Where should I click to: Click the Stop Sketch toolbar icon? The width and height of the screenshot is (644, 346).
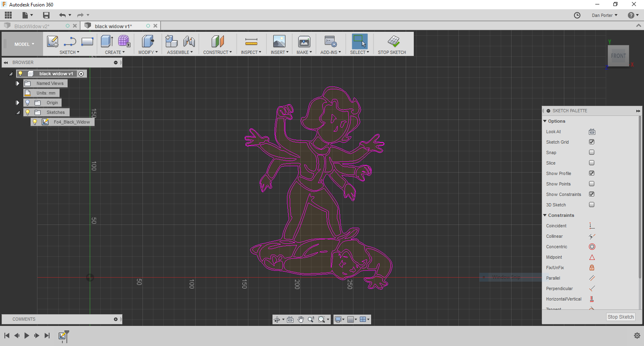tap(393, 41)
